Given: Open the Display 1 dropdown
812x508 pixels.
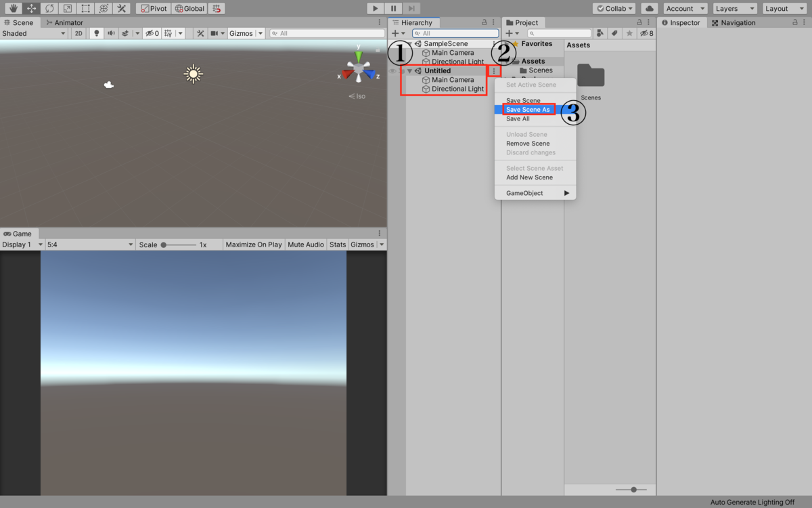Looking at the screenshot, I should click(22, 245).
